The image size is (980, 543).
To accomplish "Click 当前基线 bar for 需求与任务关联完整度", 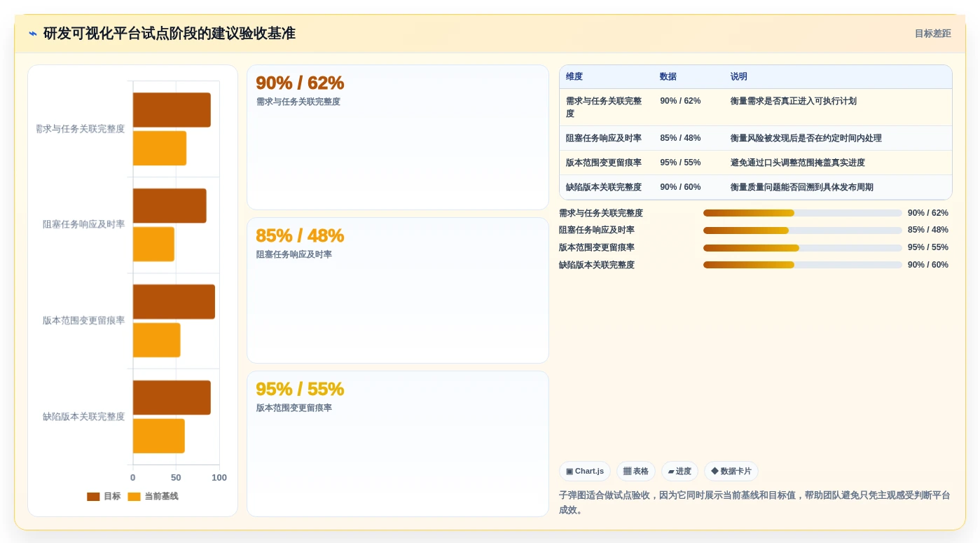I will click(160, 148).
